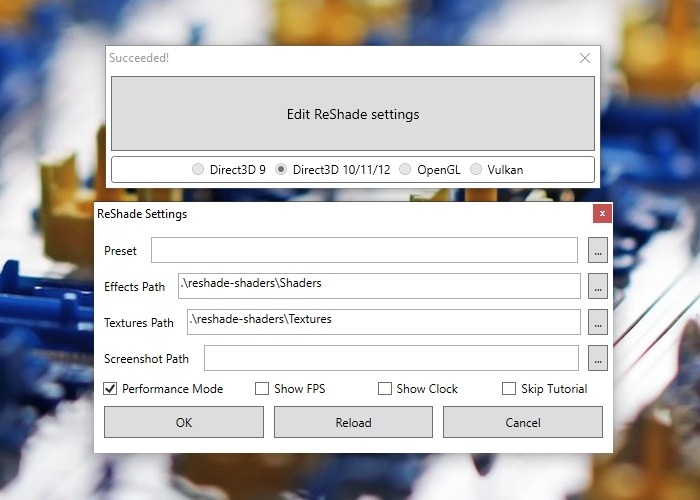Uncheck the Performance Mode checkbox
This screenshot has height=500, width=700.
(x=110, y=388)
